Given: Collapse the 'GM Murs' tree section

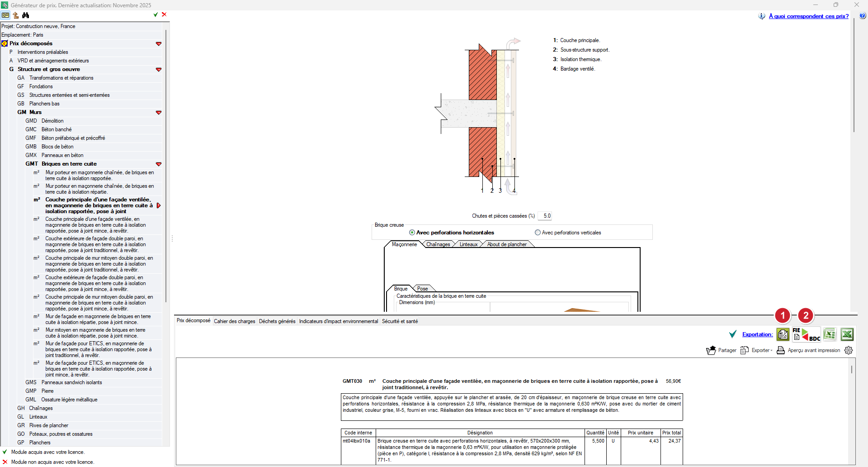Looking at the screenshot, I should pyautogui.click(x=159, y=113).
